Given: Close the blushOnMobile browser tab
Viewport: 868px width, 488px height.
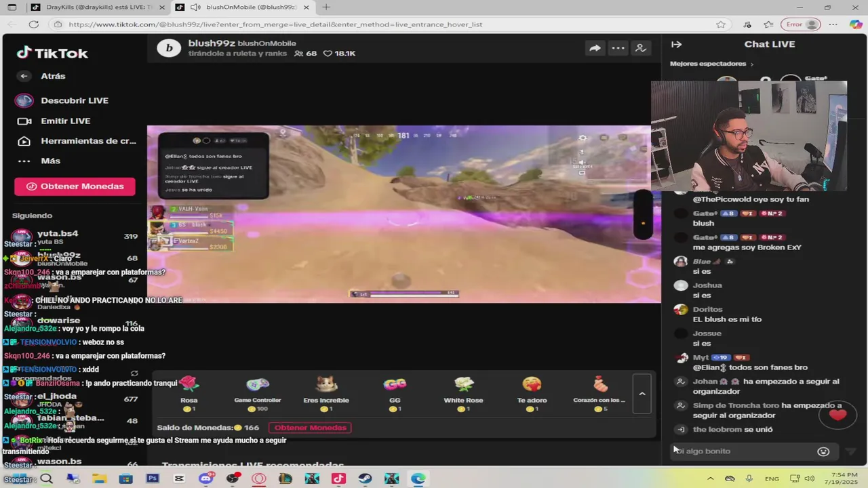Looking at the screenshot, I should (306, 7).
